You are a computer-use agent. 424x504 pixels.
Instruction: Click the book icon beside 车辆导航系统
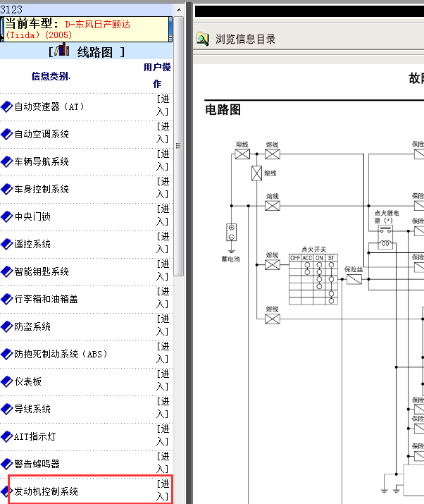7,162
